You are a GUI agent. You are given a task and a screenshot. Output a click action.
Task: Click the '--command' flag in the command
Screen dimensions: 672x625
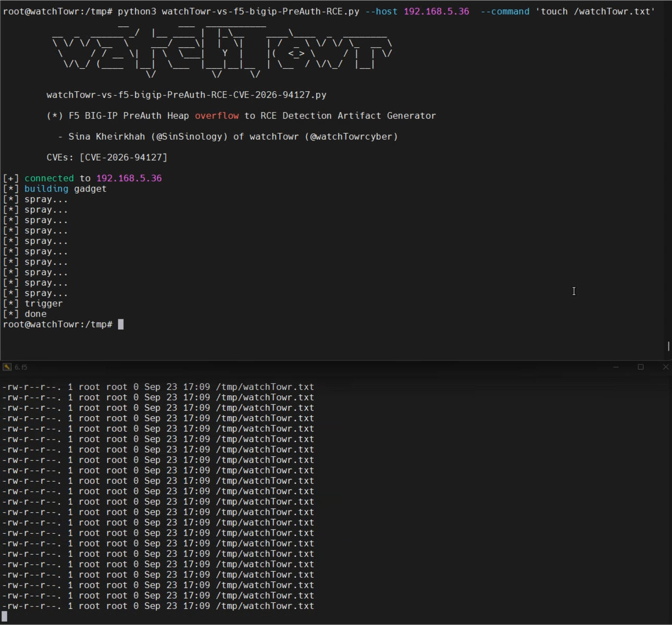pos(505,11)
